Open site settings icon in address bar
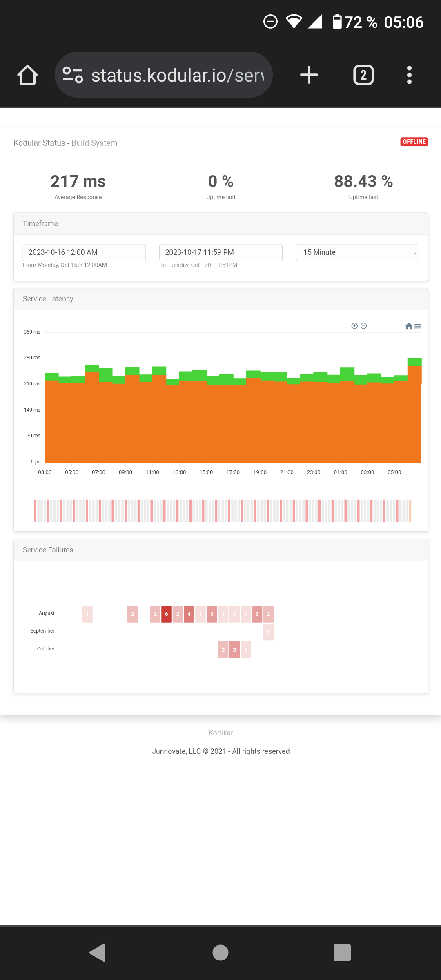441x980 pixels. click(x=73, y=75)
